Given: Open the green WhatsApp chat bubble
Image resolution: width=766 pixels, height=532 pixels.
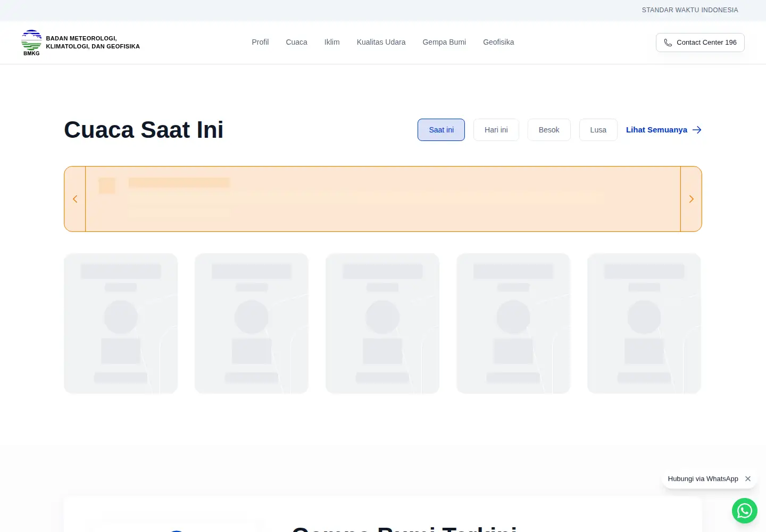Looking at the screenshot, I should pos(745,511).
